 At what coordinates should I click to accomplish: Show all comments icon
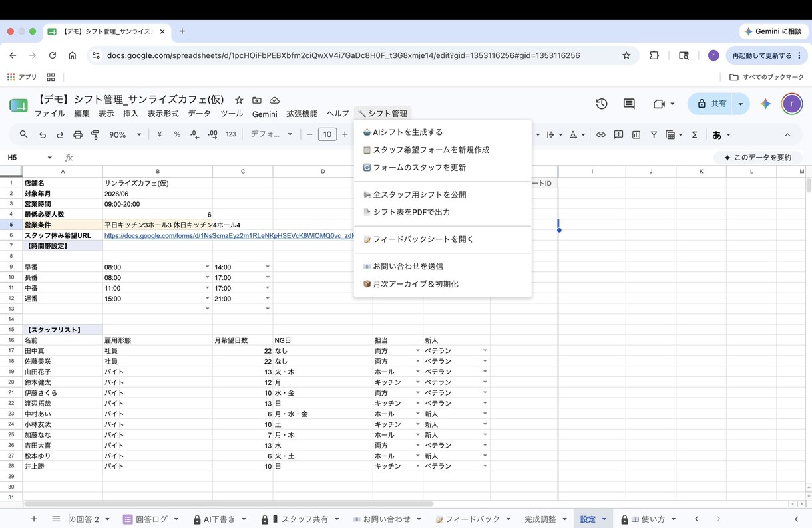629,104
